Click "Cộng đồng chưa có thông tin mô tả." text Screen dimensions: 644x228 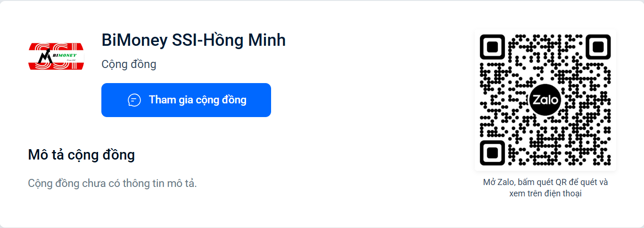click(112, 183)
